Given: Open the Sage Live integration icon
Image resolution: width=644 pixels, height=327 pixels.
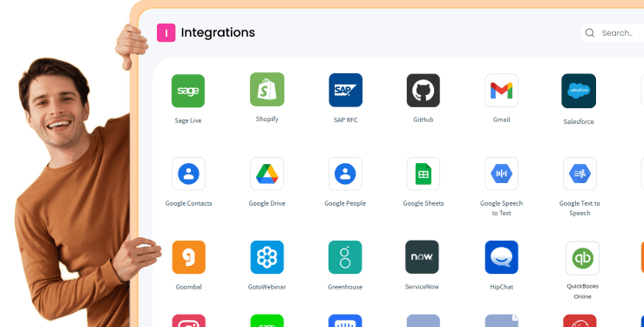Looking at the screenshot, I should click(x=188, y=91).
